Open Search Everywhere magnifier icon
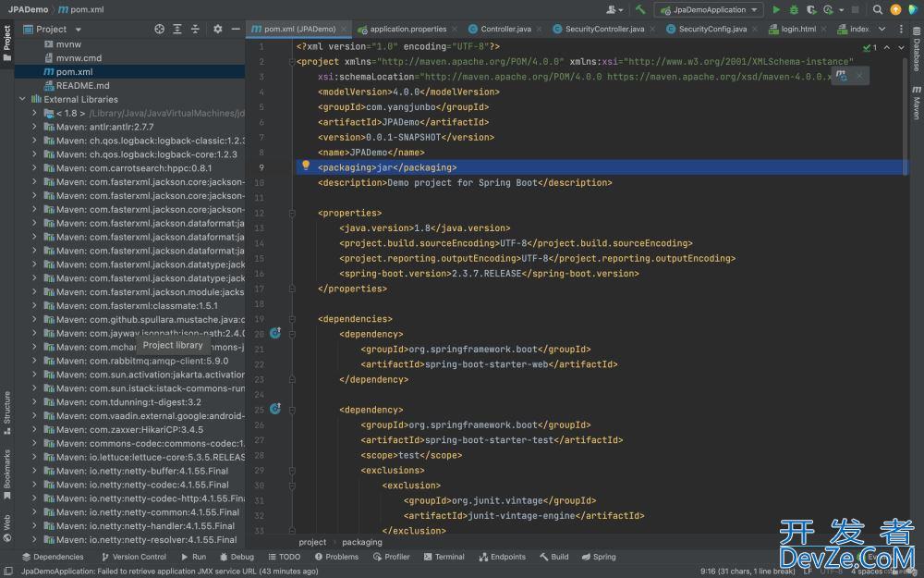924x578 pixels. [x=878, y=9]
